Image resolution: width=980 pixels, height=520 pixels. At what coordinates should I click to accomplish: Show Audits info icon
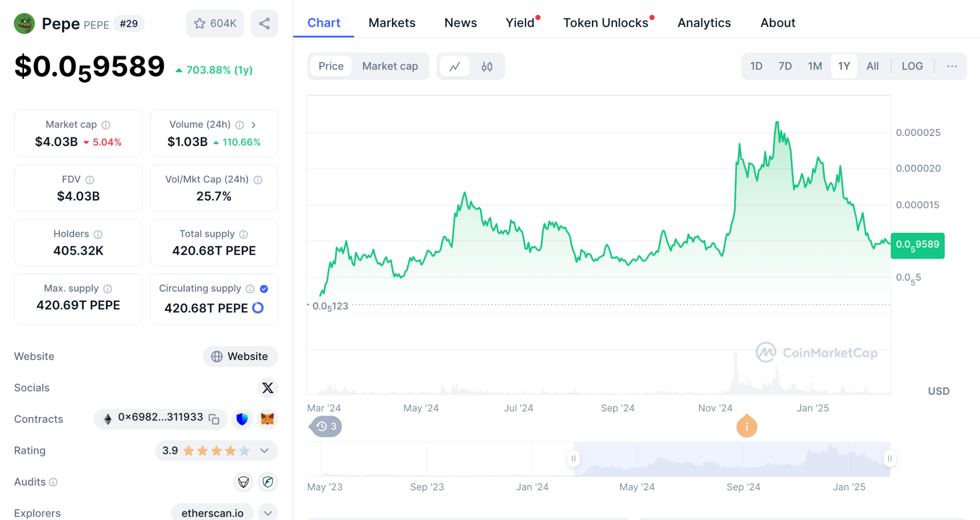(54, 482)
